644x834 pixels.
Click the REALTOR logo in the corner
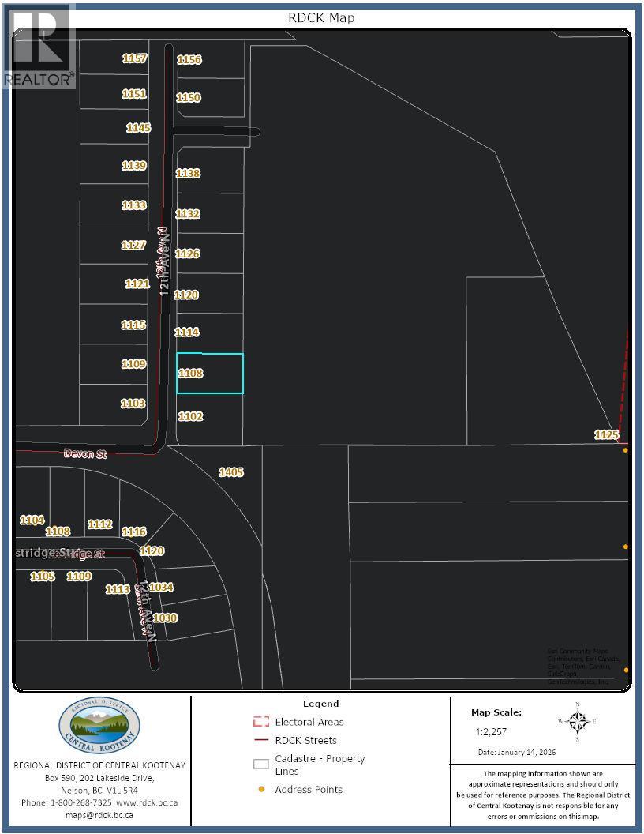pyautogui.click(x=39, y=46)
